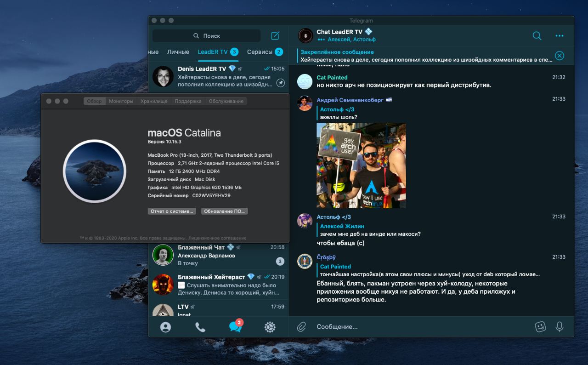Open Chats tab with unread badge
Image resolution: width=588 pixels, height=365 pixels.
pyautogui.click(x=236, y=326)
